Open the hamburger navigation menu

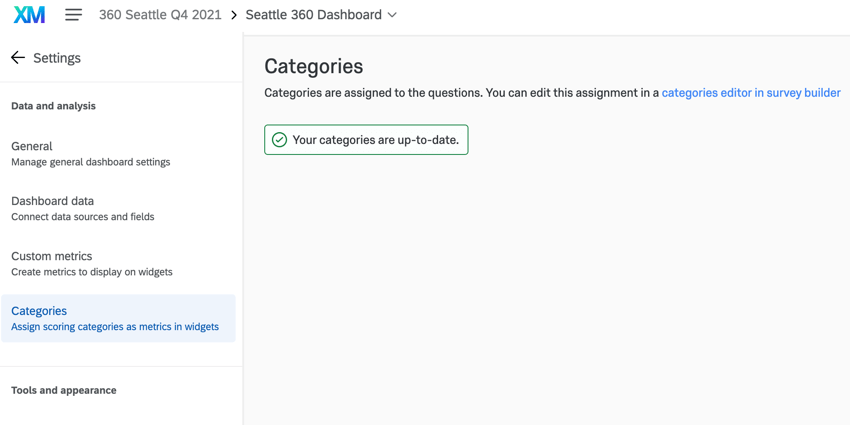click(73, 15)
